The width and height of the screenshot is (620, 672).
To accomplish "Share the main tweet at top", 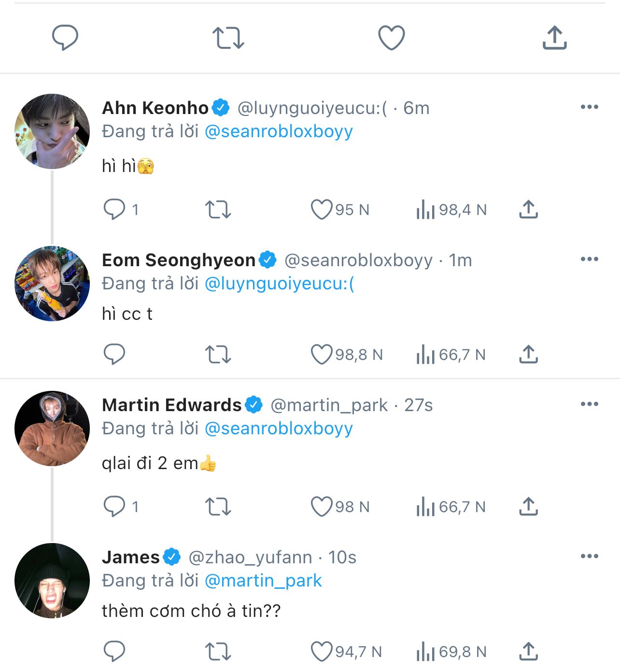I will (x=554, y=38).
